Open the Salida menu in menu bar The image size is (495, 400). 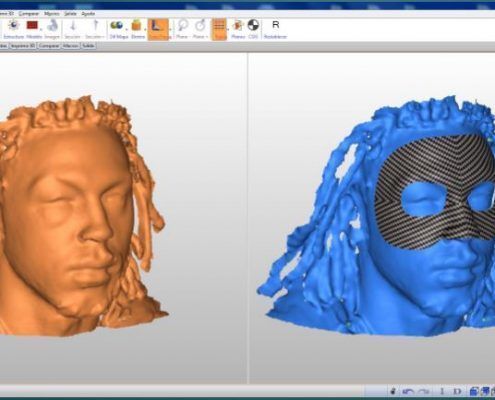[x=70, y=14]
